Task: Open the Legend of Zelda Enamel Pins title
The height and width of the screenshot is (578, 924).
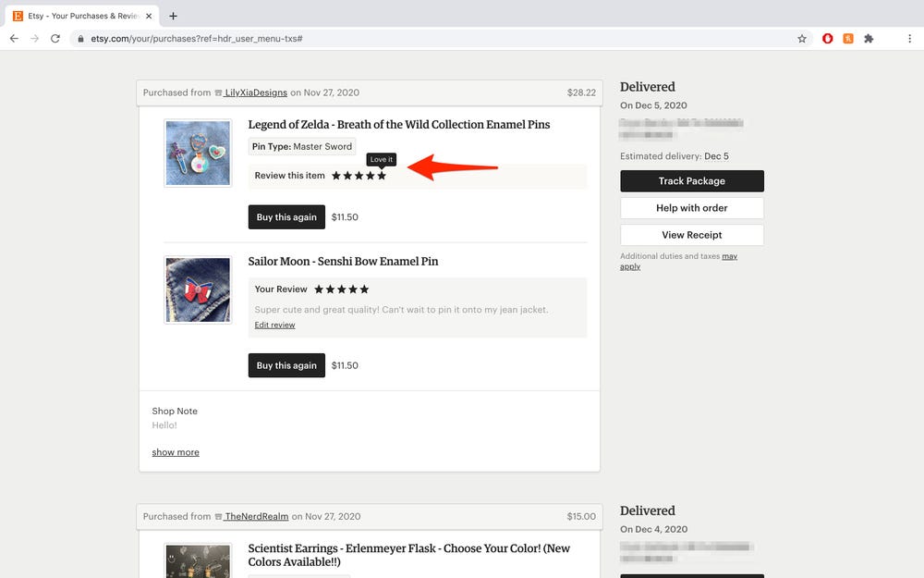Action: (x=399, y=125)
